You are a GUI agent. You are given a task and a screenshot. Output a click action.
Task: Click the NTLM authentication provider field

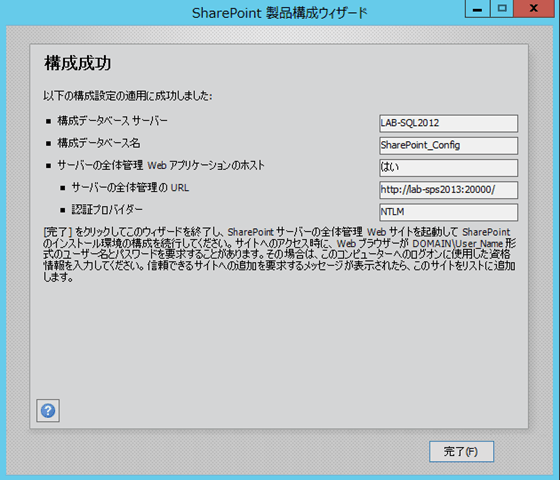[449, 212]
